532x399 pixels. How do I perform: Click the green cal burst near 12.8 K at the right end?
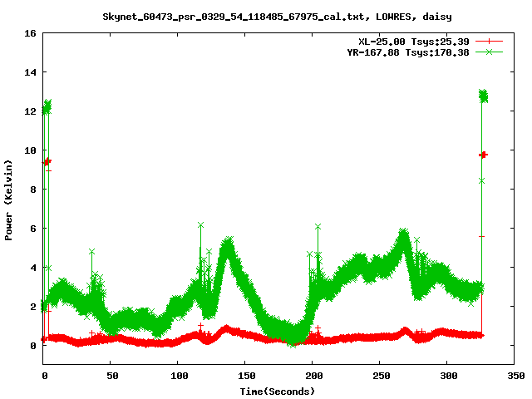(x=483, y=96)
